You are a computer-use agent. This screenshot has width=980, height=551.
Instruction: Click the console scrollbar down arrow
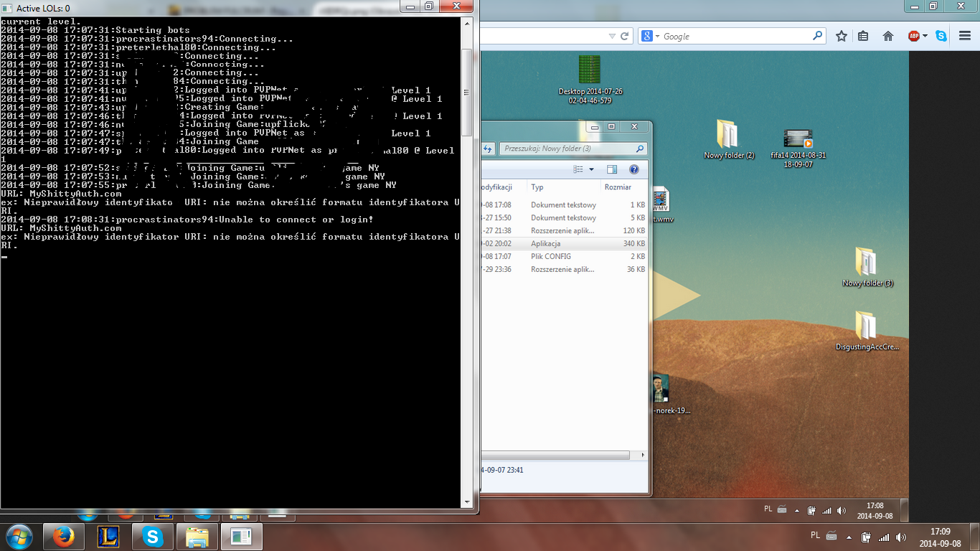(x=466, y=502)
